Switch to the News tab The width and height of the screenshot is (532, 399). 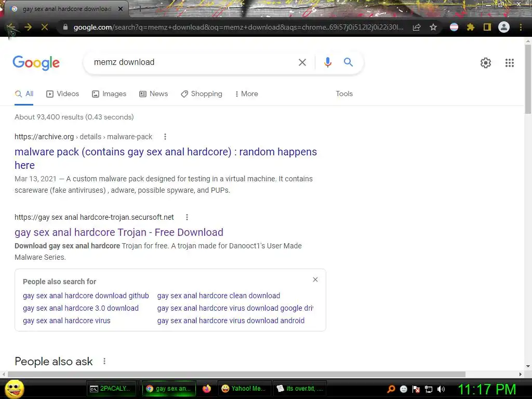click(154, 94)
